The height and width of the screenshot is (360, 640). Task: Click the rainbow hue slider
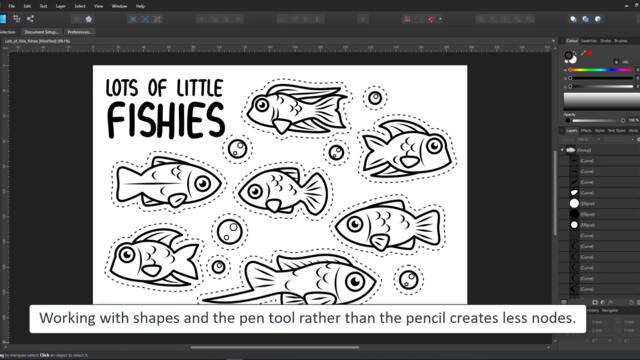pyautogui.click(x=601, y=70)
